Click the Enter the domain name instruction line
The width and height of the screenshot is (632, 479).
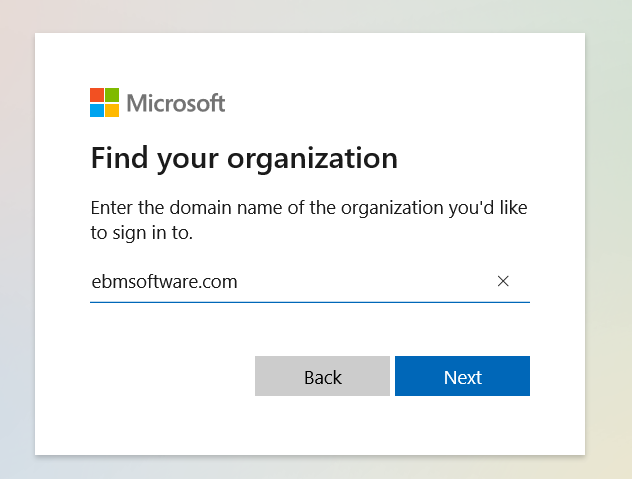coord(309,208)
